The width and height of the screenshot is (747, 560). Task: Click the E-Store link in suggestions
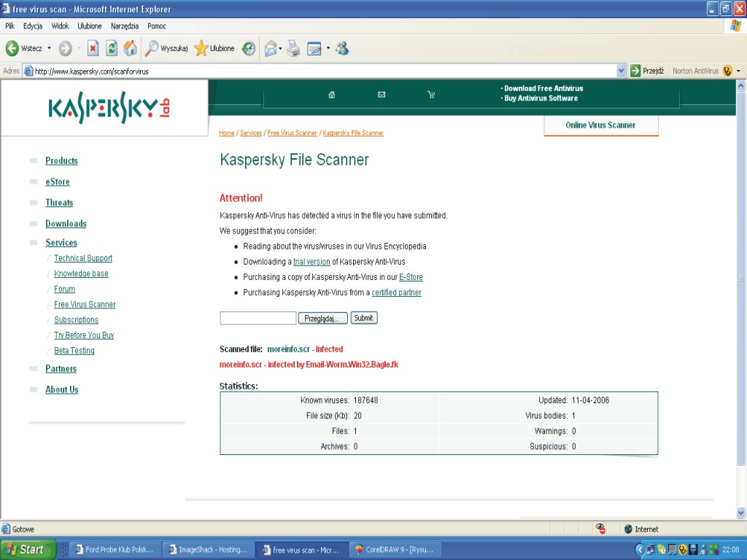[x=411, y=277]
